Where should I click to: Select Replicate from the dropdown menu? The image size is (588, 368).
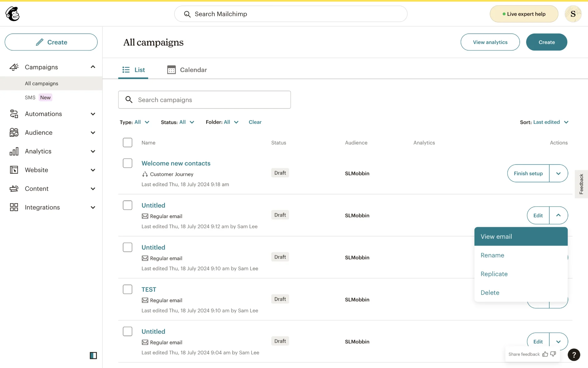494,274
